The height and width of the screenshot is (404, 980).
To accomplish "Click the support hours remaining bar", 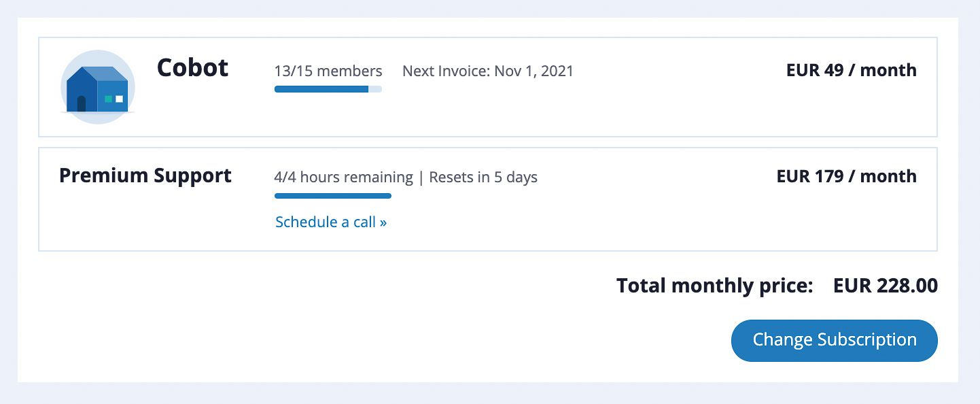I will point(333,196).
